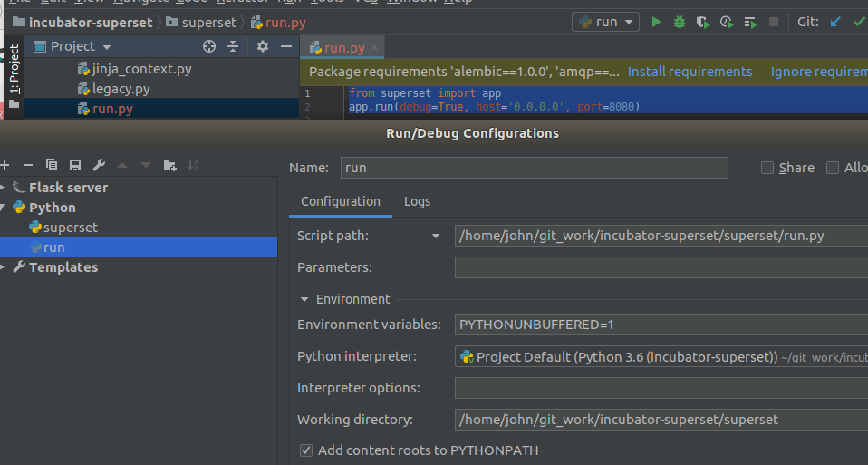
Task: Run with Coverage using the shield icon
Action: (703, 21)
